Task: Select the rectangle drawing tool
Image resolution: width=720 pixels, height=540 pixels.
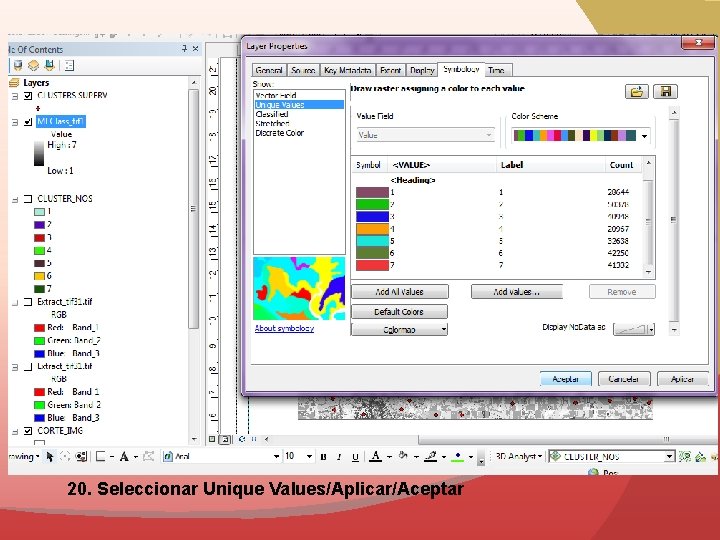Action: point(101,456)
